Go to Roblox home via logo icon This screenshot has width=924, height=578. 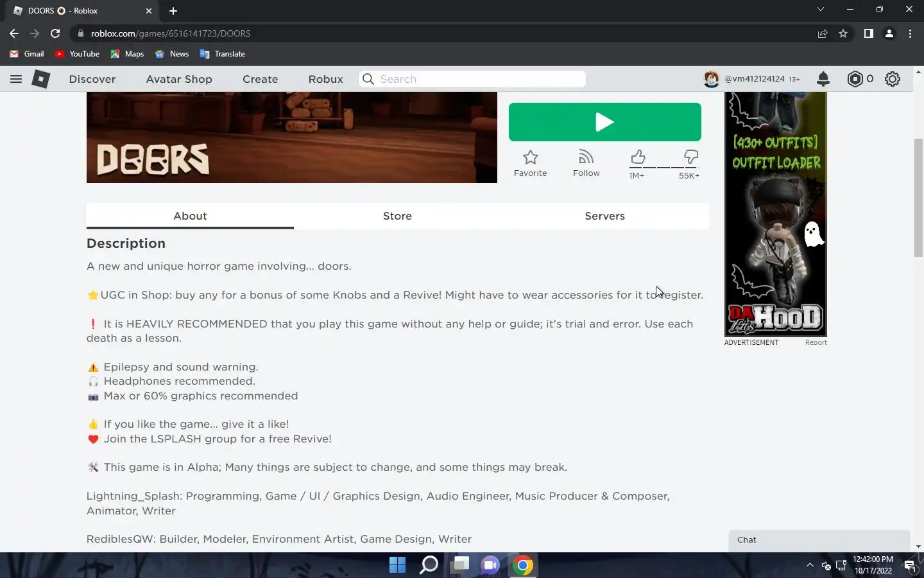(41, 79)
